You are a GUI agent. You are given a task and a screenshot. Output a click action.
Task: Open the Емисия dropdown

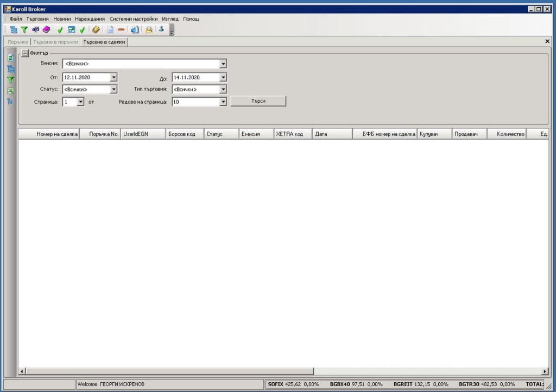click(x=223, y=64)
